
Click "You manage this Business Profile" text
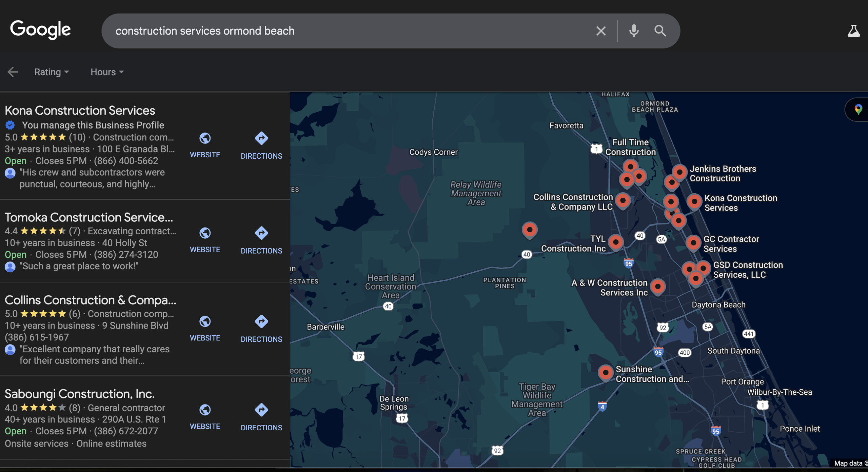[93, 125]
